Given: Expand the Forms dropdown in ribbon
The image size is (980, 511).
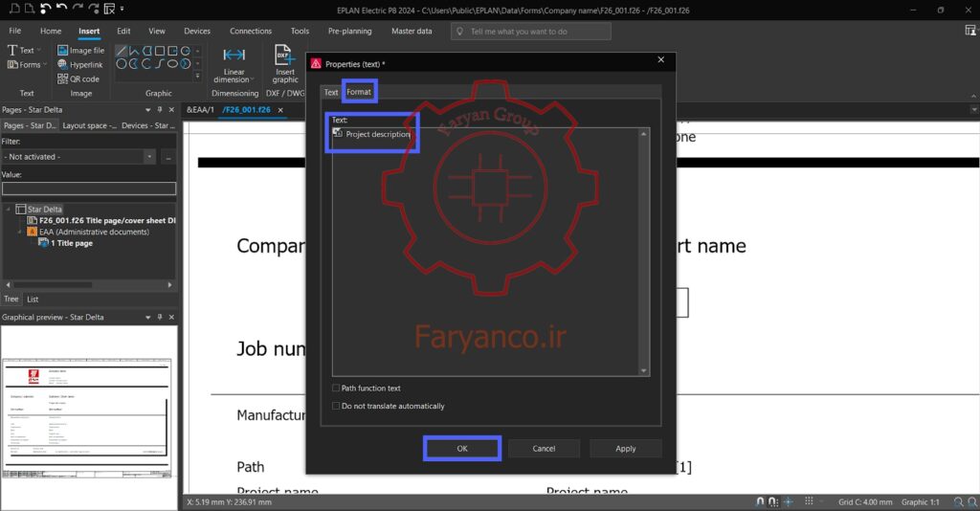Looking at the screenshot, I should 27,64.
